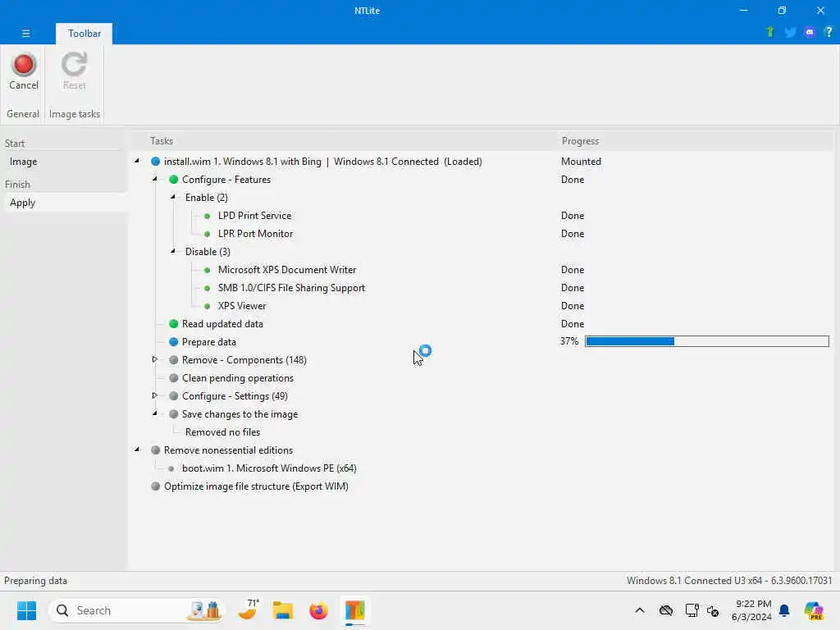
Task: Open the Copilot preview icon
Action: (814, 610)
